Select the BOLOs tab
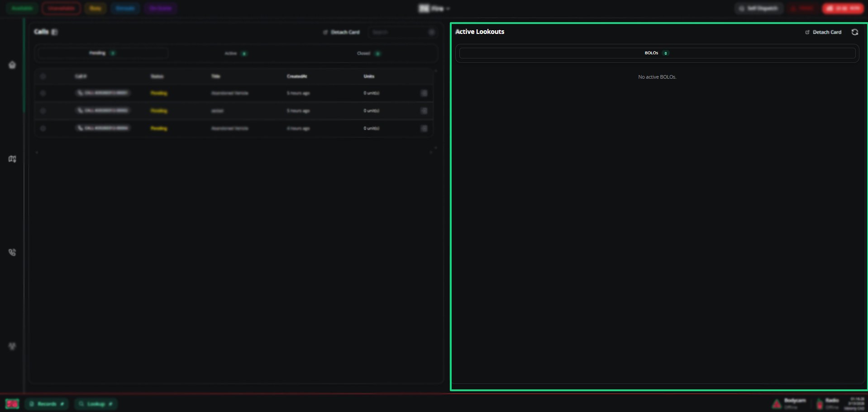868x412 pixels. click(x=657, y=53)
